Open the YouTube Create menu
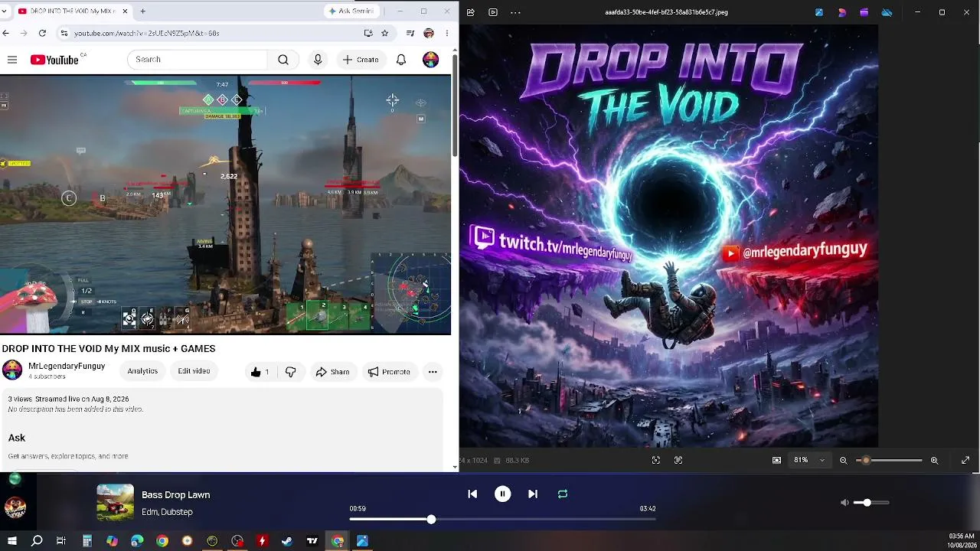The image size is (980, 551). click(361, 60)
